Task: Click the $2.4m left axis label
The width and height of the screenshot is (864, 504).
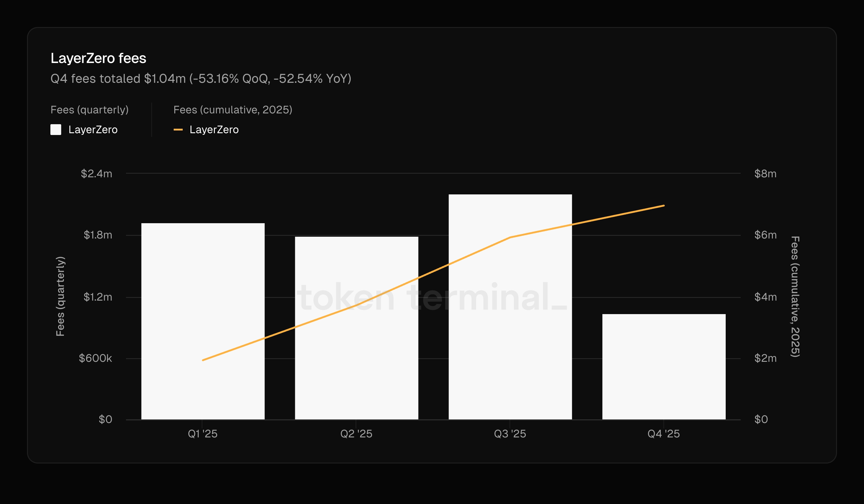Action: click(96, 173)
